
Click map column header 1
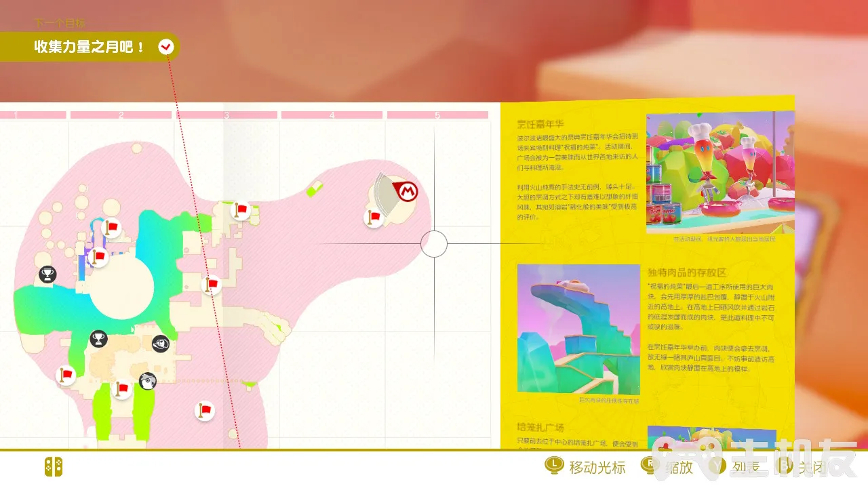click(x=33, y=115)
